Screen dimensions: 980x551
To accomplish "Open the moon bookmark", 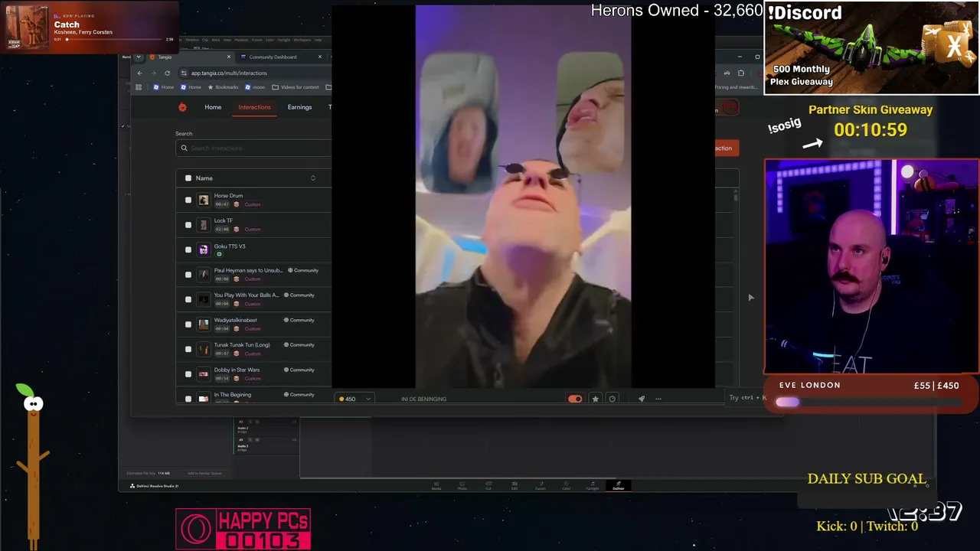I will [x=255, y=87].
